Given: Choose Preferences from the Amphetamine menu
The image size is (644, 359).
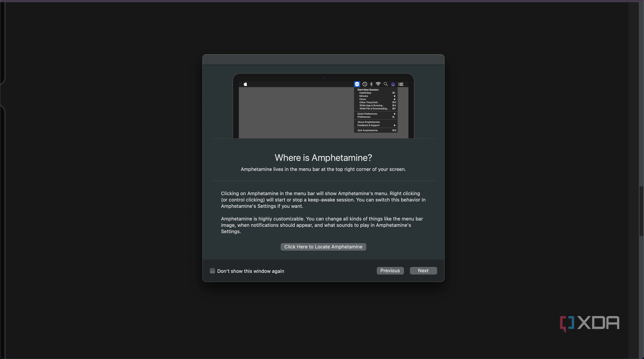Looking at the screenshot, I should pyautogui.click(x=365, y=117).
